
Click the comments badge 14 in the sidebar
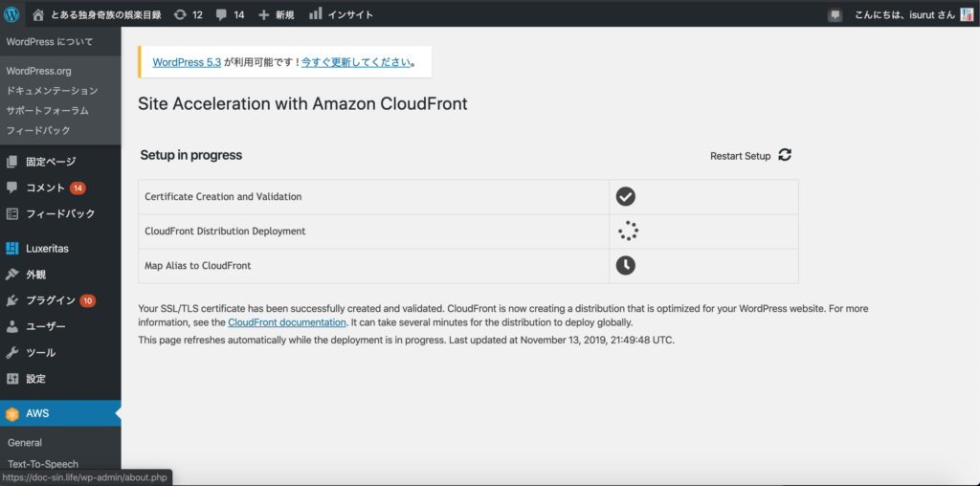[78, 188]
